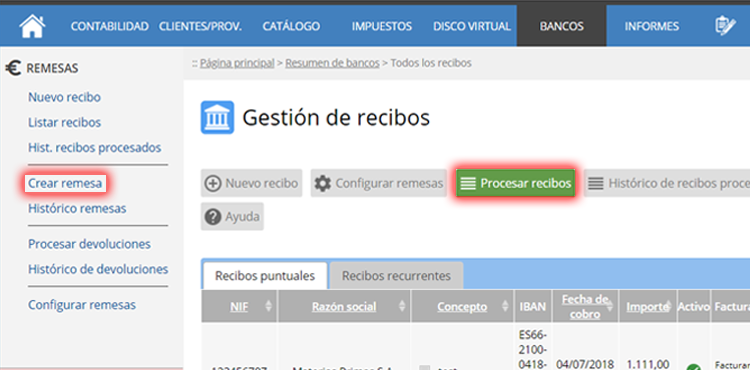Open Nuevo recibo in the sidebar
The height and width of the screenshot is (370, 750).
coord(65,98)
